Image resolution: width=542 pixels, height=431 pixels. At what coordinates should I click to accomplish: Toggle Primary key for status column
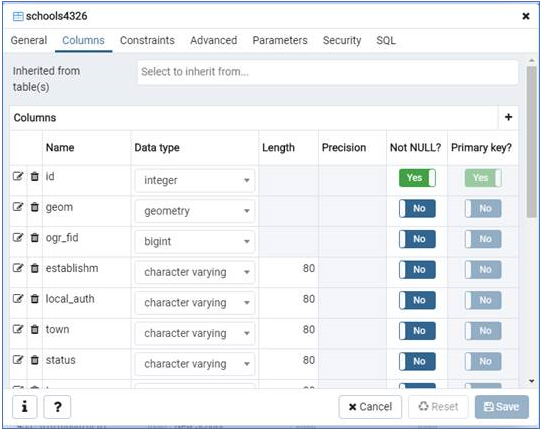tap(483, 361)
